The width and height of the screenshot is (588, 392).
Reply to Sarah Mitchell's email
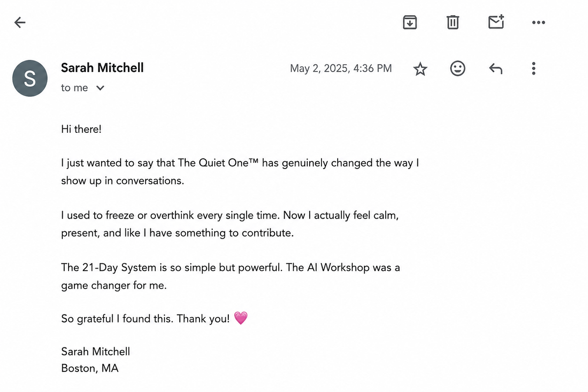[x=496, y=69]
